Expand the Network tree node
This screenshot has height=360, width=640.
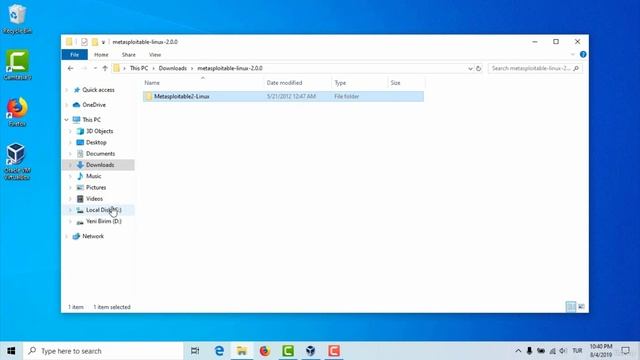pyautogui.click(x=67, y=236)
